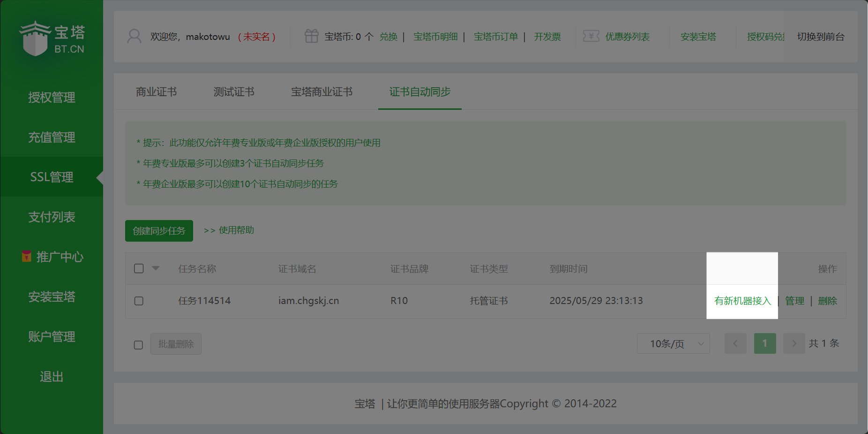Open the 10条/页 page size dropdown
The image size is (868, 434).
pyautogui.click(x=673, y=343)
